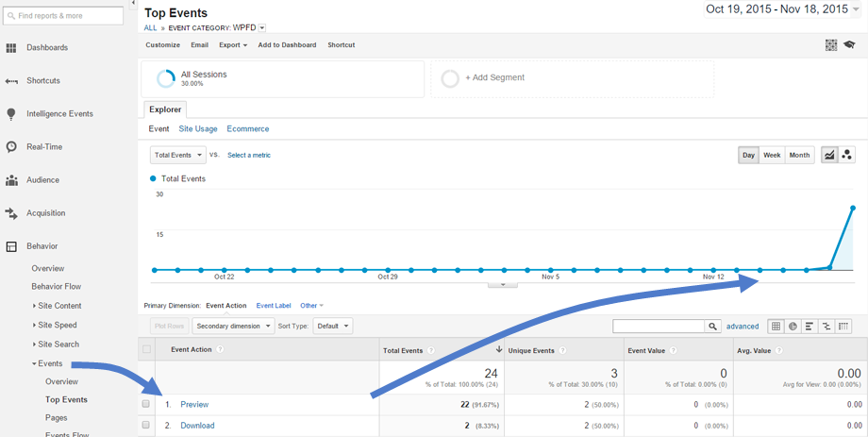Open the Secondary dimension dropdown

[x=233, y=326]
